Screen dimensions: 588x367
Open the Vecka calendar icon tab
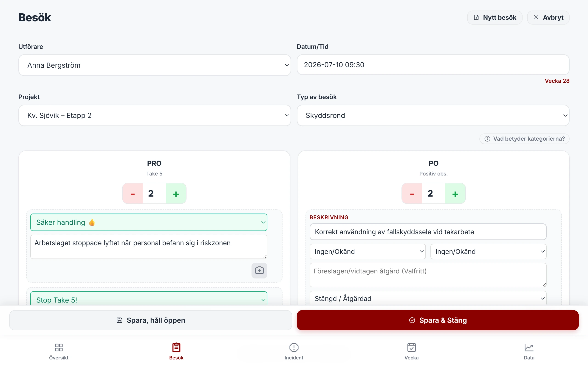point(411,351)
